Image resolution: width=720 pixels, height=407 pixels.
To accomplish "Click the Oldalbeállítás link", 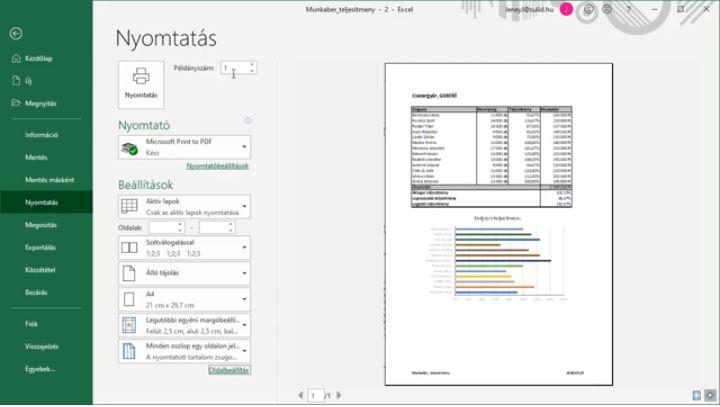I will point(228,370).
